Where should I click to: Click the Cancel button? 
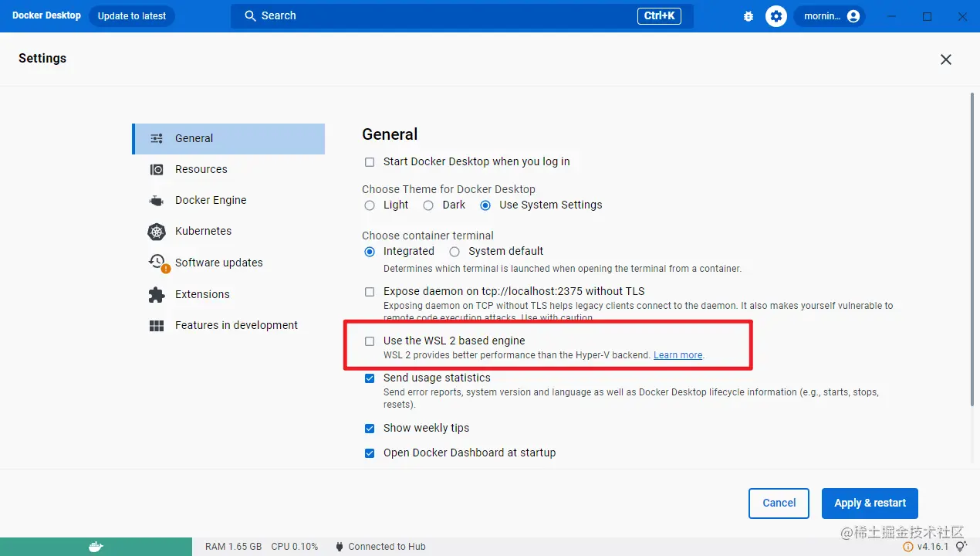pyautogui.click(x=779, y=503)
